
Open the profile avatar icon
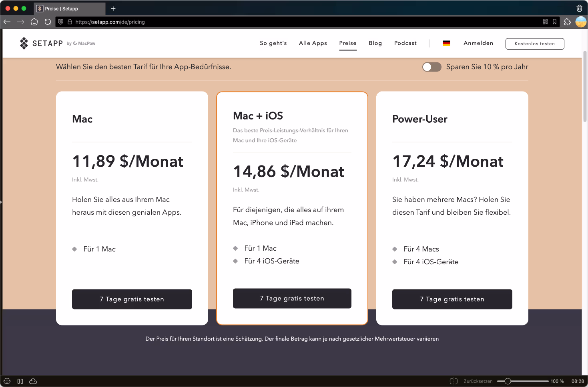pyautogui.click(x=581, y=22)
